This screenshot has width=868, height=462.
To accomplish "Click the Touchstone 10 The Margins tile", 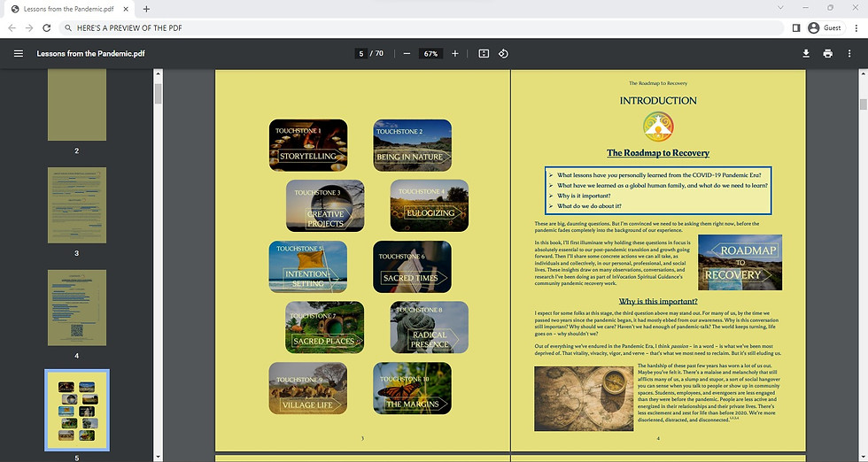I will [x=413, y=389].
